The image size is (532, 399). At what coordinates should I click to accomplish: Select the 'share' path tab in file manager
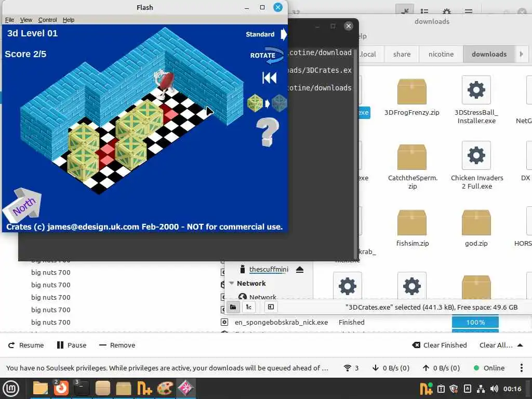(x=402, y=54)
